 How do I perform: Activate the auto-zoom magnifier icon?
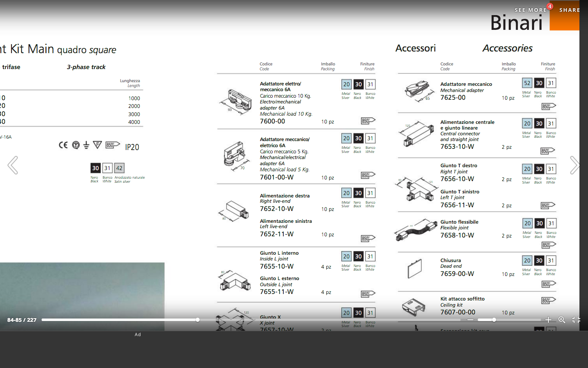click(x=562, y=320)
